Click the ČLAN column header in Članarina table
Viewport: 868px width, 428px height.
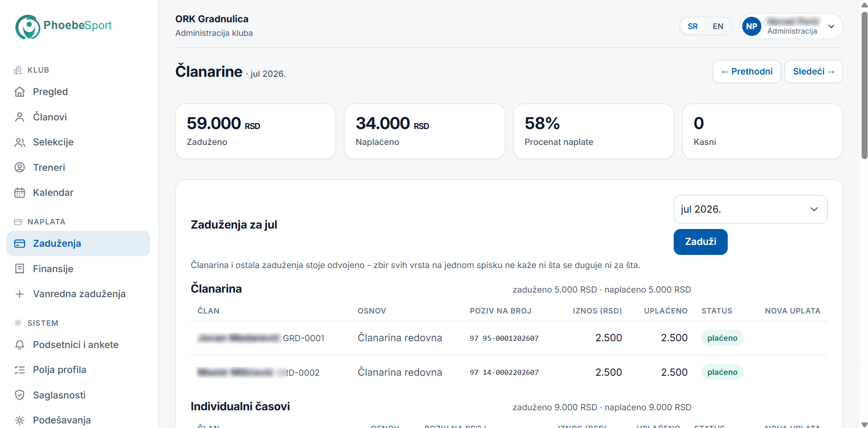[x=208, y=311]
